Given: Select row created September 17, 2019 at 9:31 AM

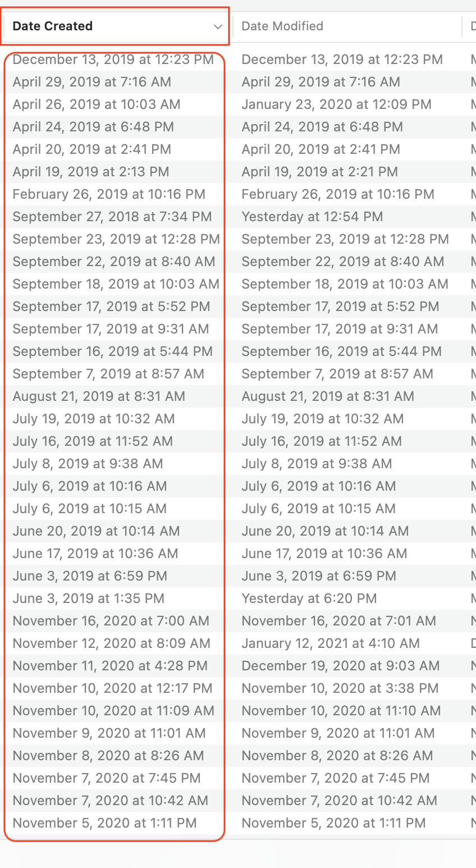Looking at the screenshot, I should [x=111, y=329].
